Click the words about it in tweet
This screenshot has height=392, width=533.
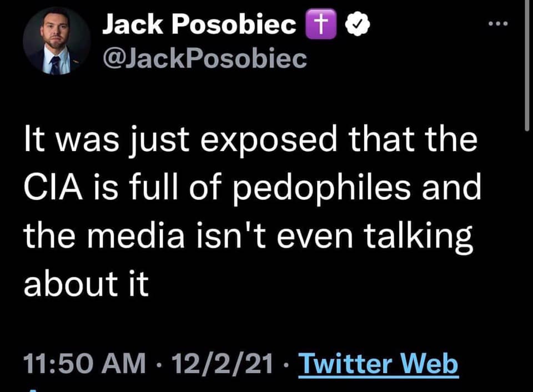pos(86,283)
